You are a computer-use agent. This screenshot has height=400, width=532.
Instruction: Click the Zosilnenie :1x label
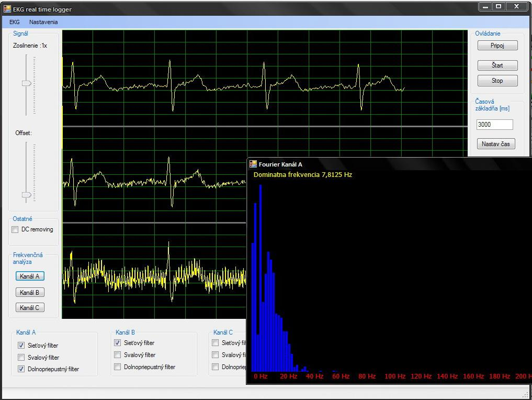click(x=30, y=46)
